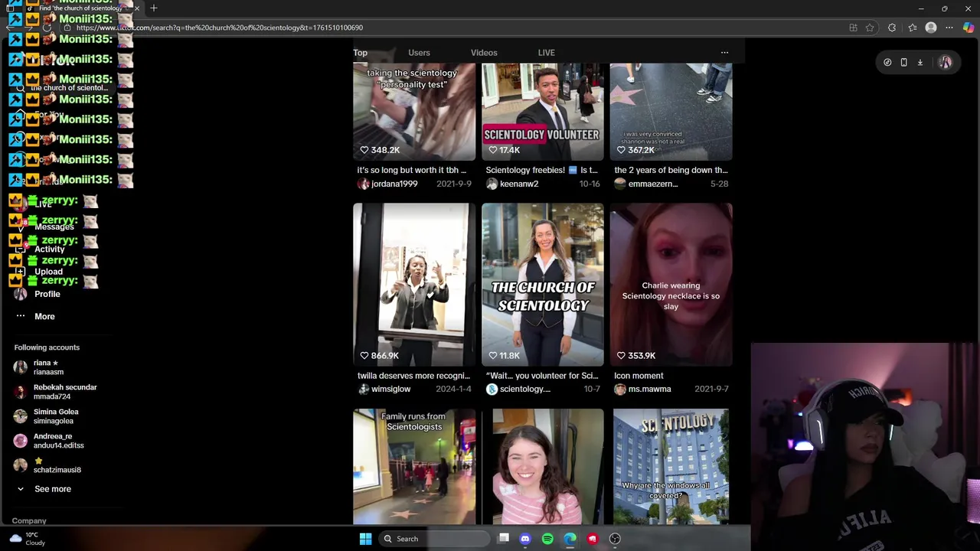Click the three-dot More icon in sidebar
The width and height of the screenshot is (980, 551).
pyautogui.click(x=21, y=316)
